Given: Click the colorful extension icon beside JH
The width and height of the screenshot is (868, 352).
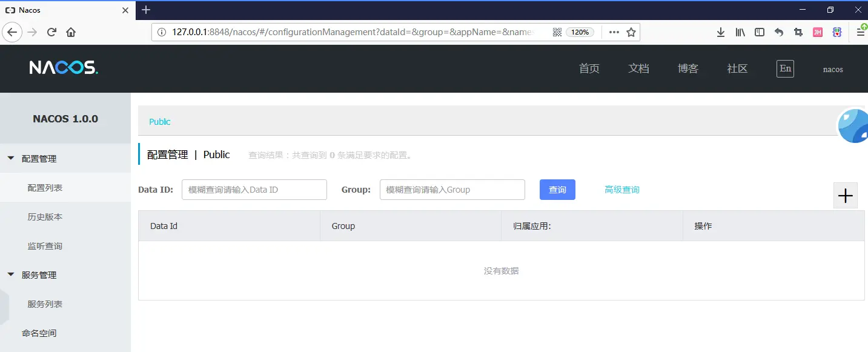Looking at the screenshot, I should [x=837, y=32].
